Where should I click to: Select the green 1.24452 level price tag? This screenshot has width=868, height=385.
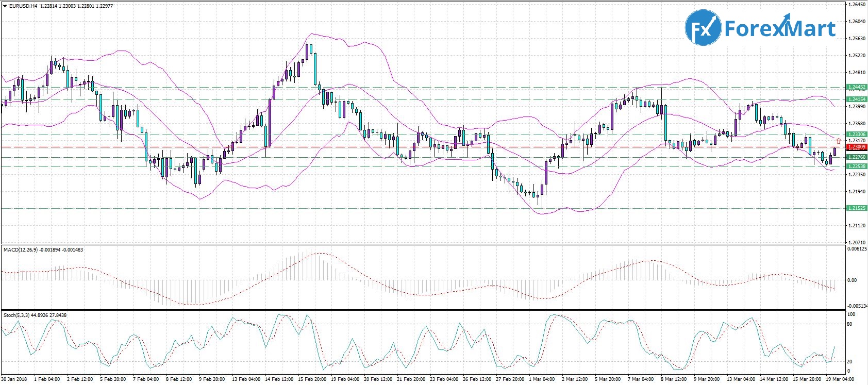[x=857, y=87]
